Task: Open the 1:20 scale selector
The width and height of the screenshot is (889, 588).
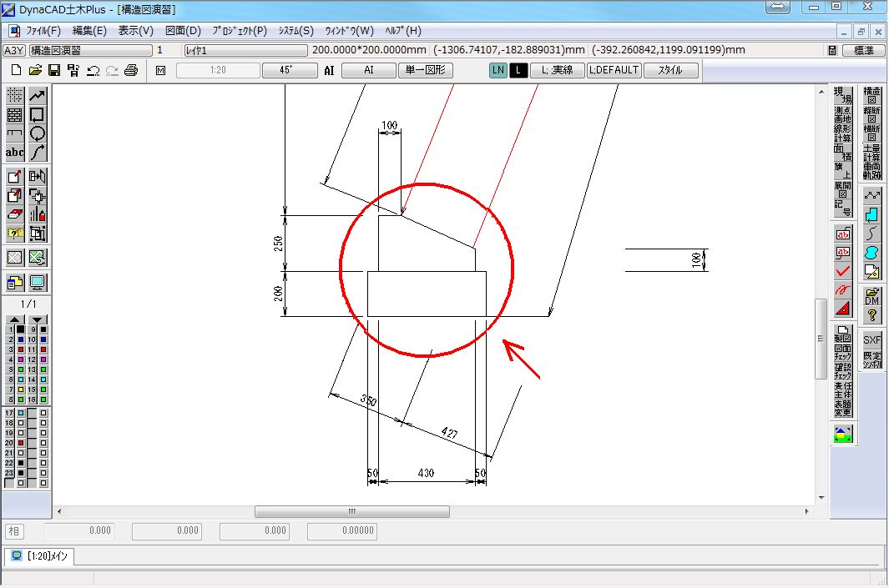Action: point(218,70)
